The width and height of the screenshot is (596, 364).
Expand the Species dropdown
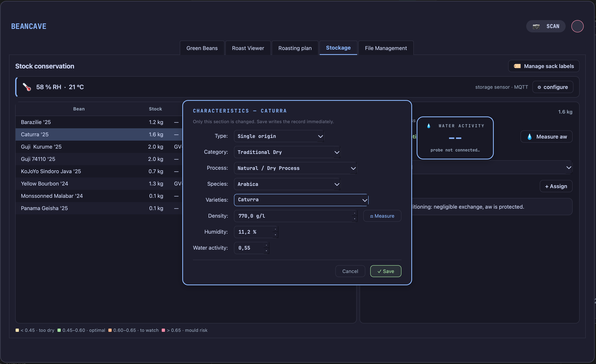[287, 184]
